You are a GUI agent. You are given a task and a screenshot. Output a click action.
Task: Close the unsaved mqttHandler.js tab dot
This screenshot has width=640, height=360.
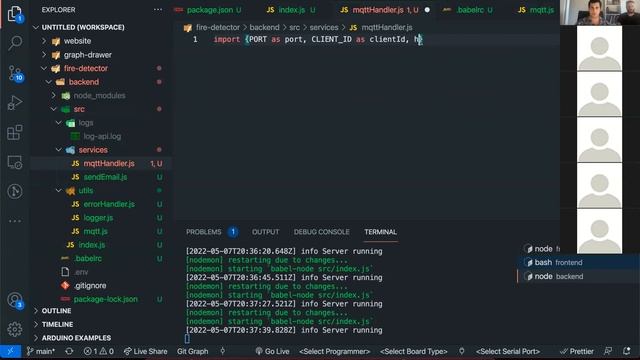(x=427, y=10)
